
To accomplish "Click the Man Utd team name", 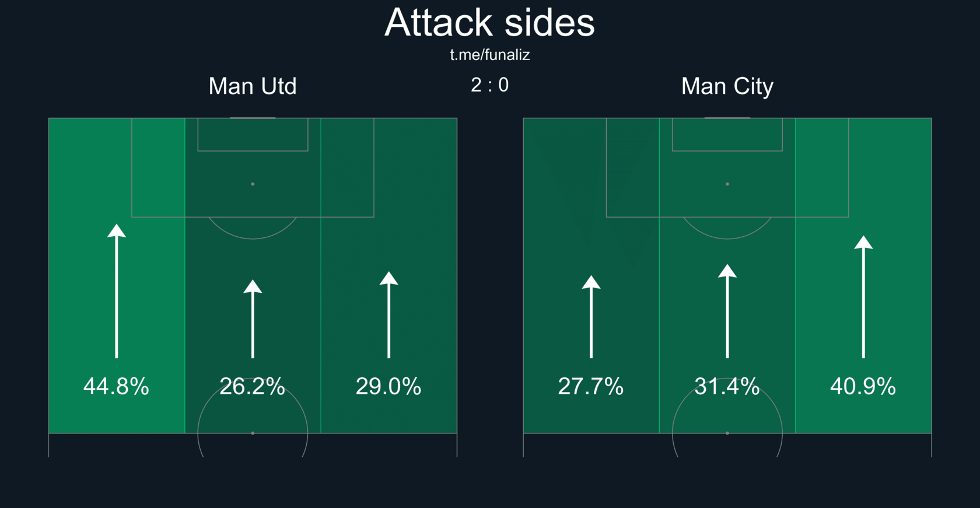I will coord(253,86).
